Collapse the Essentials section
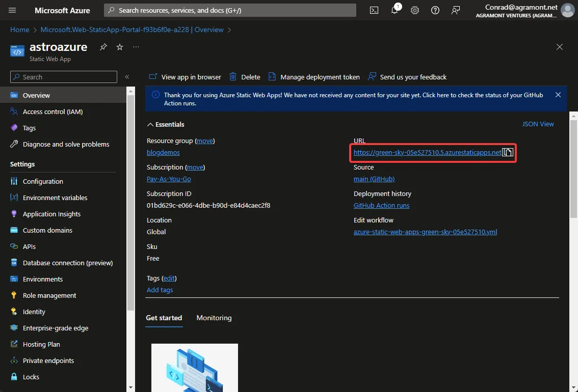578x392 pixels. click(x=166, y=124)
